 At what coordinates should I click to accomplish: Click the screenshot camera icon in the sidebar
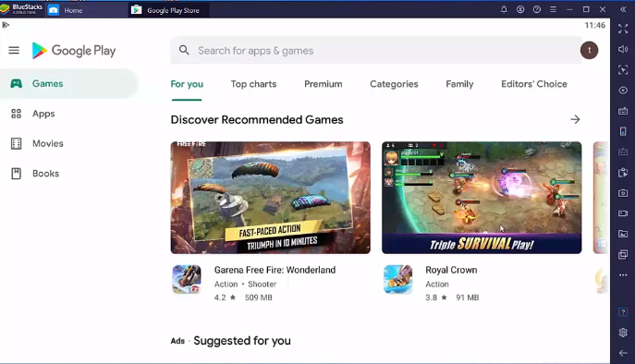pos(623,193)
